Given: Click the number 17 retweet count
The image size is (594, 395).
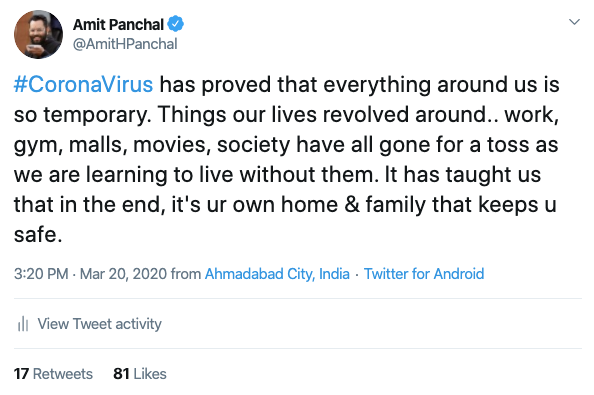Looking at the screenshot, I should (x=22, y=374).
